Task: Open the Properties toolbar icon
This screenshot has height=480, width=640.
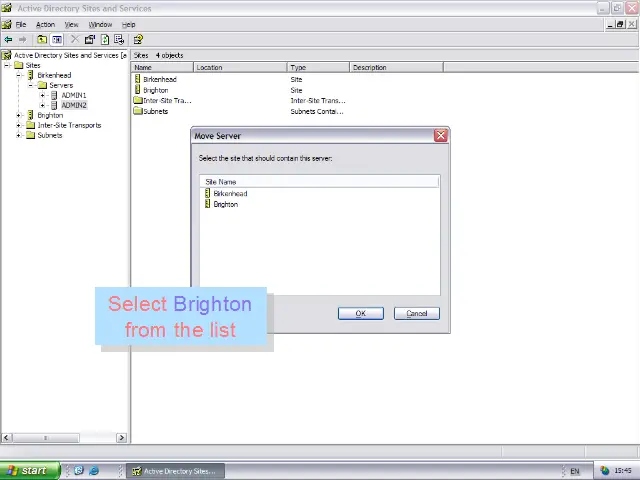Action: [90, 40]
